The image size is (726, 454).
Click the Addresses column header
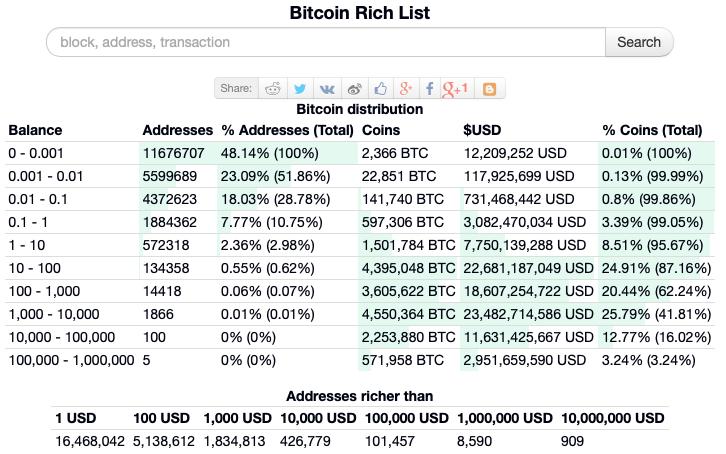[x=178, y=130]
